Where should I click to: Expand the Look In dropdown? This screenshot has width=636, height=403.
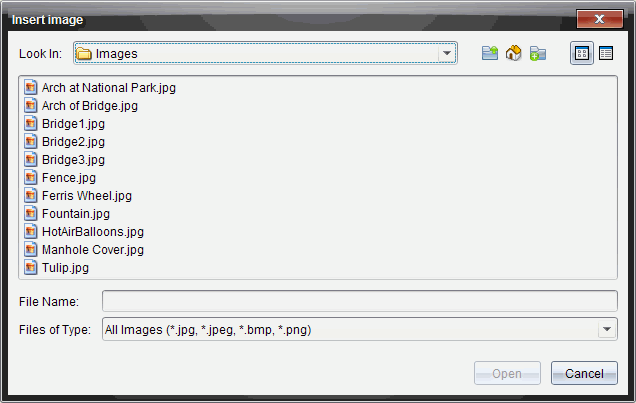(x=447, y=54)
